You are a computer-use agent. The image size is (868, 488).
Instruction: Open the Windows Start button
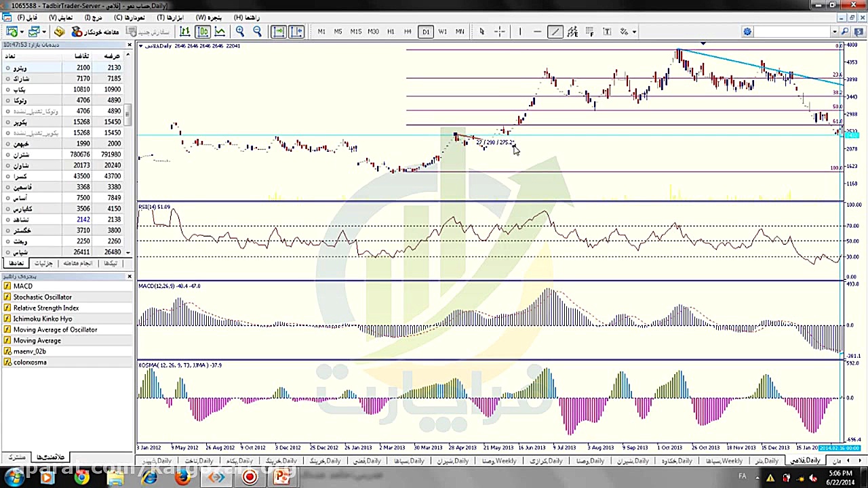pos(14,478)
